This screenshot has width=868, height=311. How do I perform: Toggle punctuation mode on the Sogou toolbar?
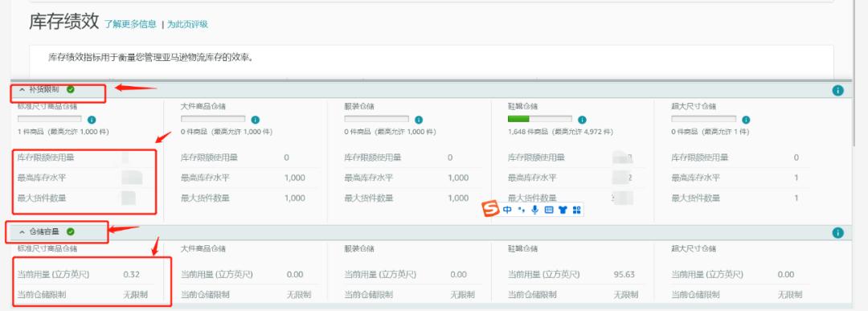point(521,210)
